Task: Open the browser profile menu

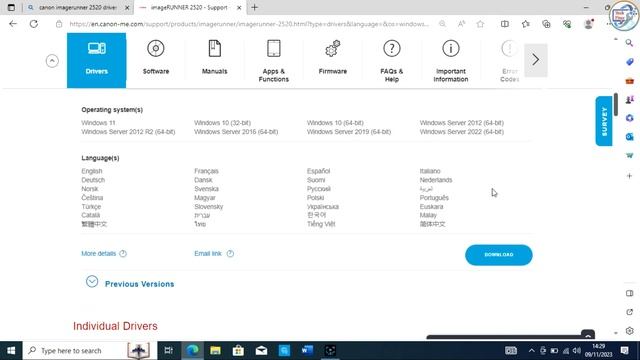Action: [588, 24]
